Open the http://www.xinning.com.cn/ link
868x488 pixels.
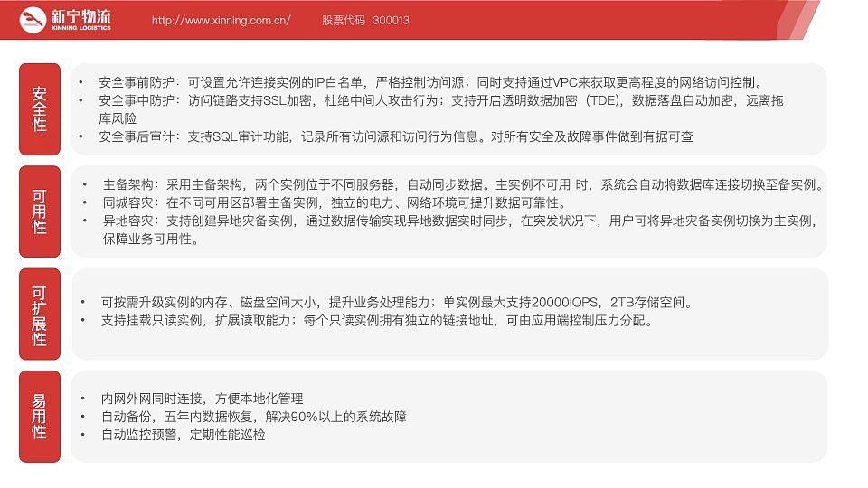point(221,21)
